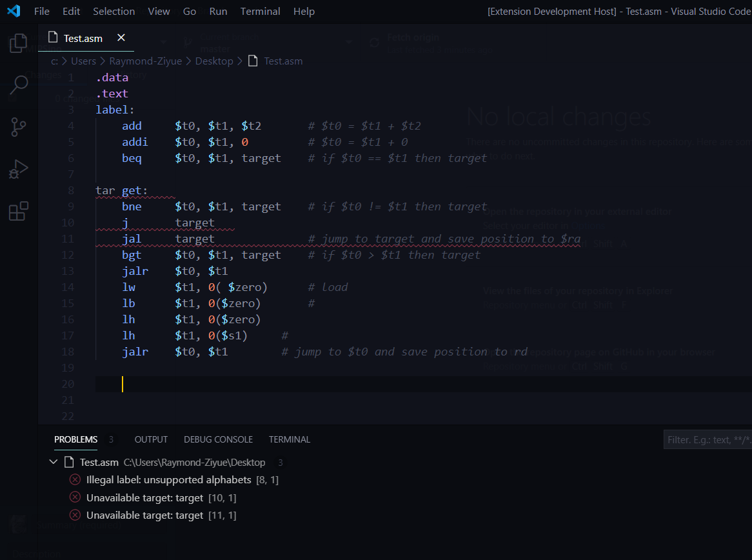The image size is (752, 560).
Task: Click the lw instruction on line 14
Action: [128, 287]
